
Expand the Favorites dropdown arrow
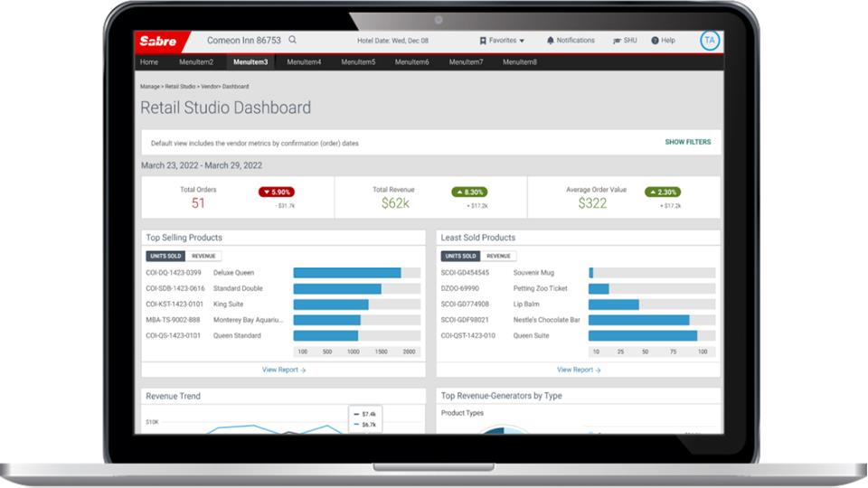(522, 42)
